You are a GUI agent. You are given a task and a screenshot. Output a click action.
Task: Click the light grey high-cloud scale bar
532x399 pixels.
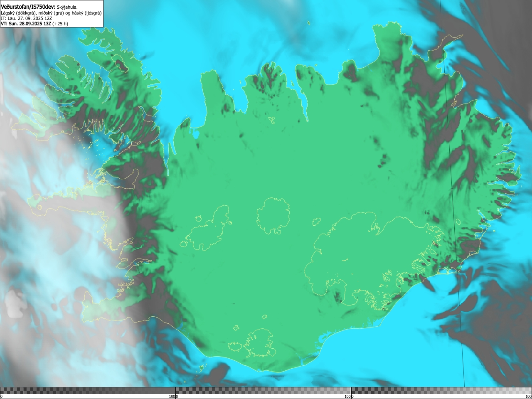tap(441, 391)
